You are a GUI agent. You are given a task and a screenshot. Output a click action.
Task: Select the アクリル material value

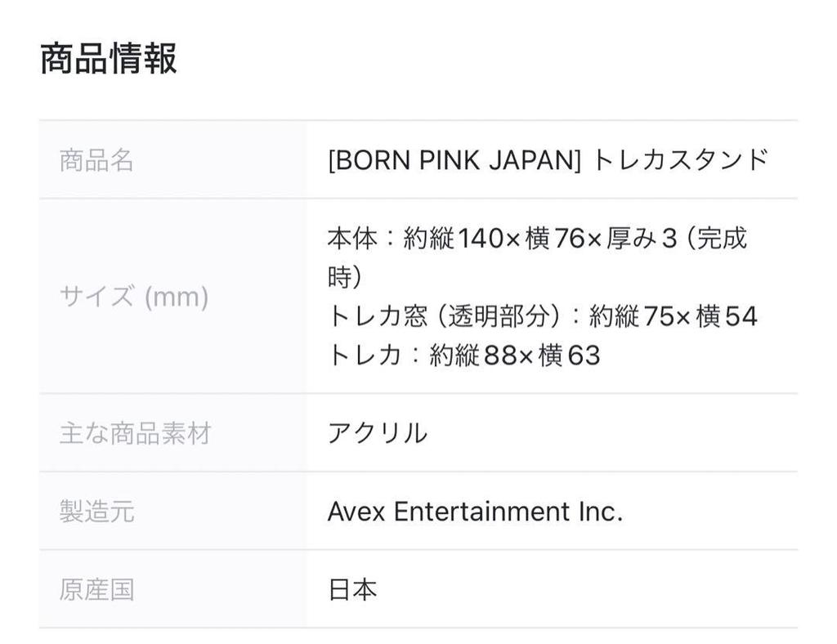point(377,433)
